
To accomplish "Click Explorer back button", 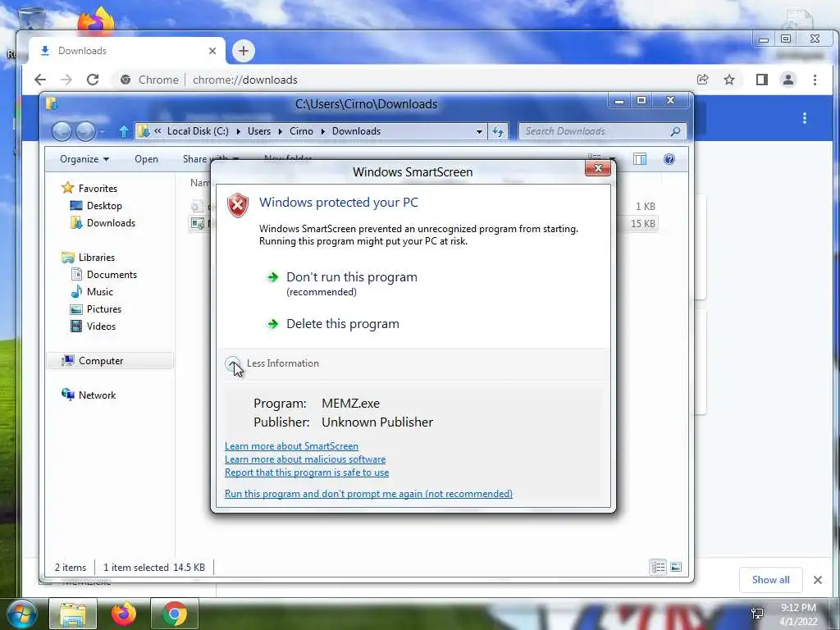I will [62, 131].
